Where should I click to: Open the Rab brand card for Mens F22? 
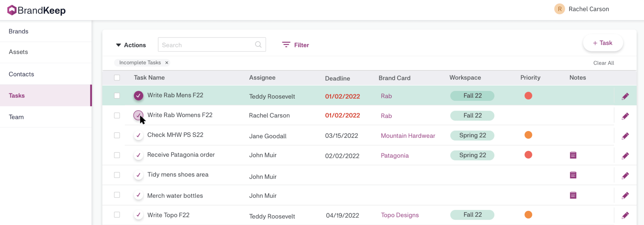tap(386, 96)
